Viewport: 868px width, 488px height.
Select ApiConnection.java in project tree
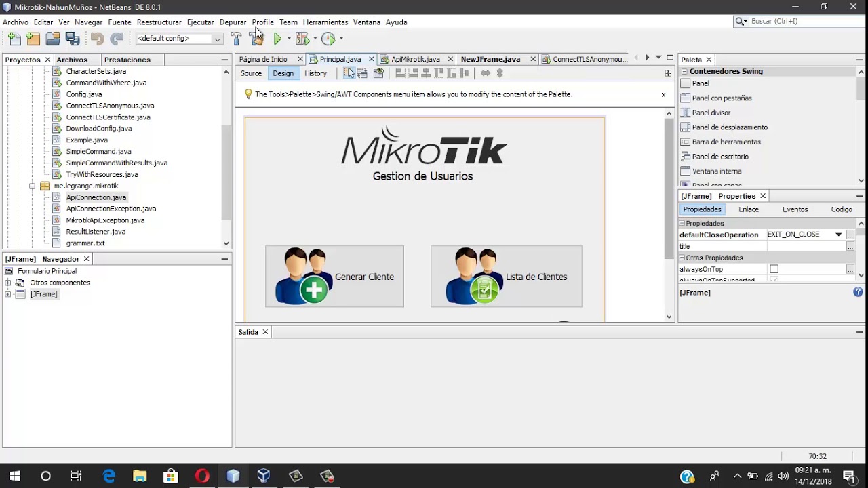coord(96,197)
